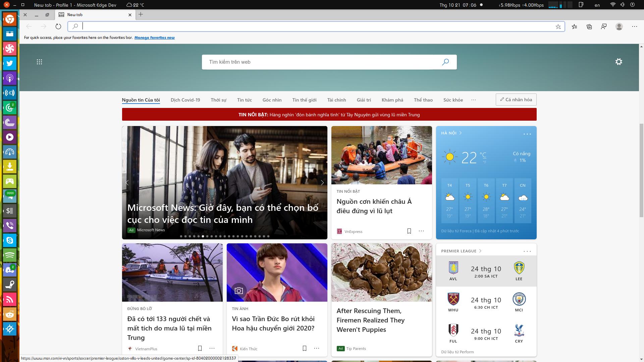The width and height of the screenshot is (644, 362).
Task: Click the Cá nhân hóa button
Action: click(x=516, y=100)
